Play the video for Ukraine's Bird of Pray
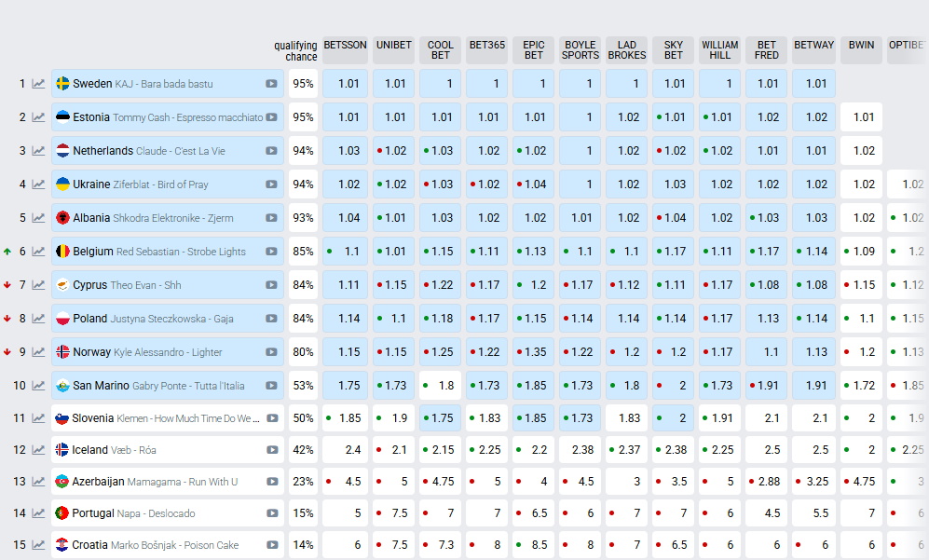929x560 pixels. click(x=271, y=184)
